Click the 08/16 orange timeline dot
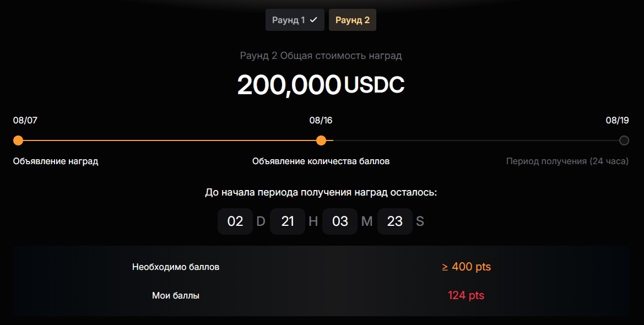The height and width of the screenshot is (325, 644). [x=321, y=140]
